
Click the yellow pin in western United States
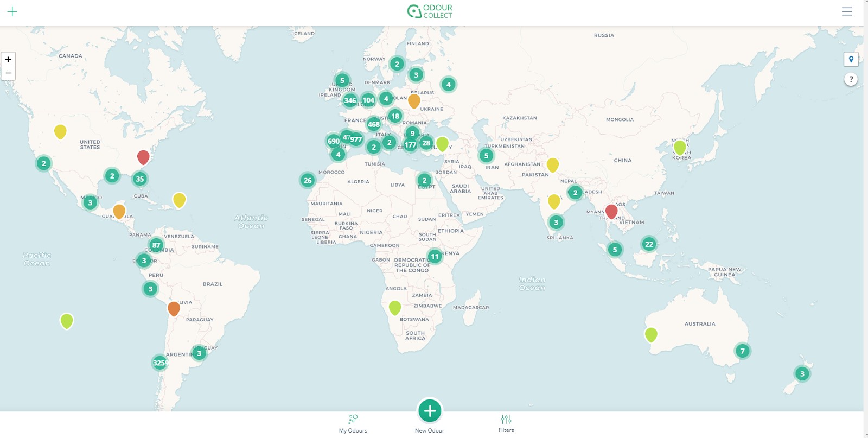coord(60,131)
